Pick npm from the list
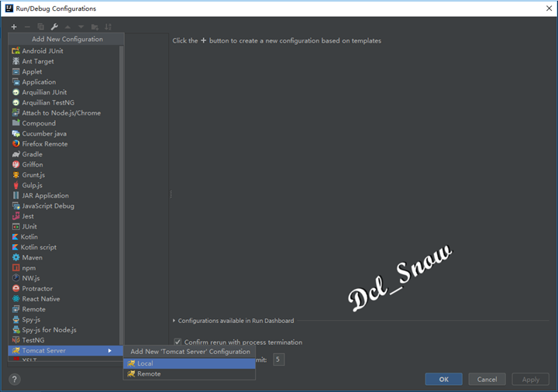 click(64, 268)
